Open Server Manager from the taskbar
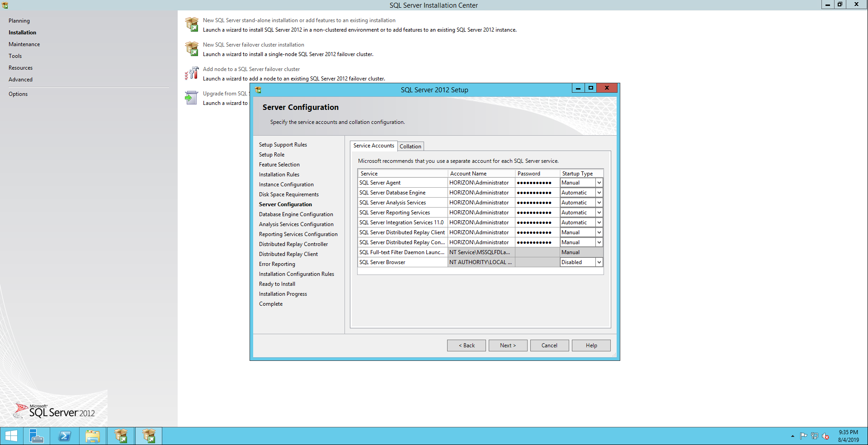Image resolution: width=868 pixels, height=445 pixels. (x=36, y=436)
